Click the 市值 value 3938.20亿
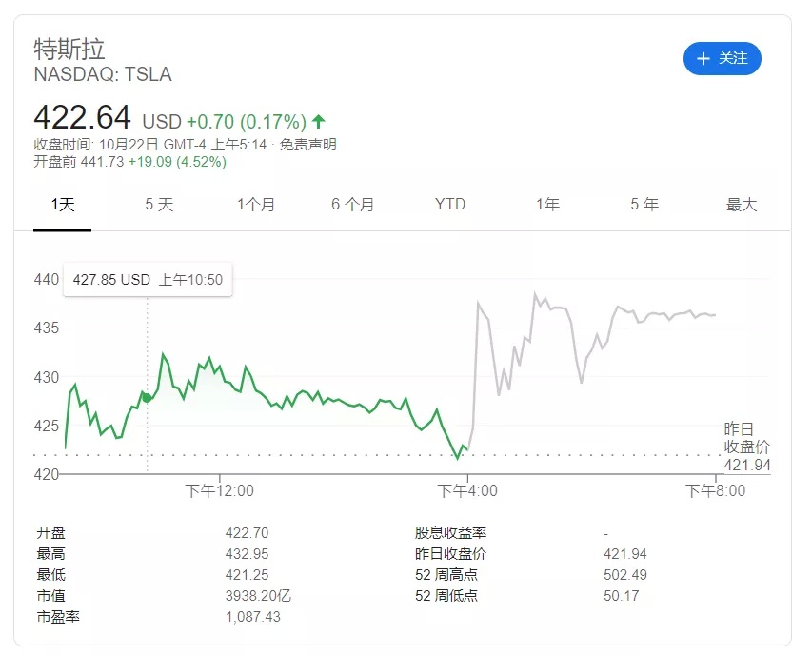This screenshot has width=812, height=656. click(x=258, y=596)
